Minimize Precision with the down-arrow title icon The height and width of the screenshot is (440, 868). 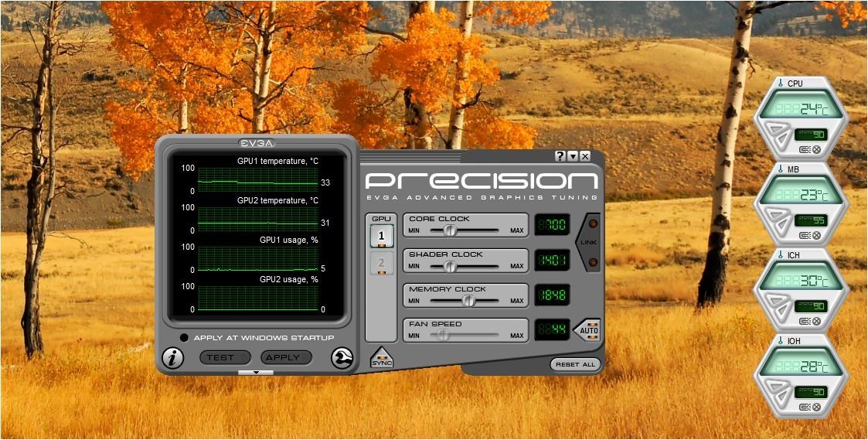[x=573, y=156]
